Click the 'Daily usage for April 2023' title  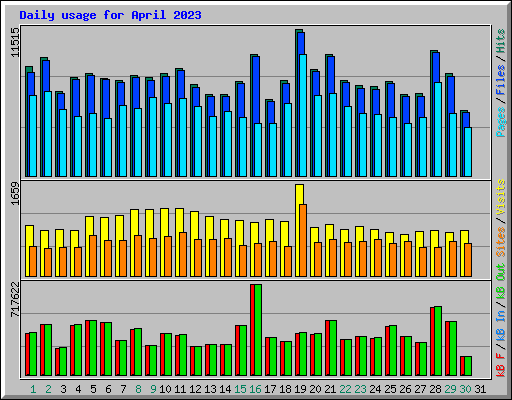click(x=110, y=15)
